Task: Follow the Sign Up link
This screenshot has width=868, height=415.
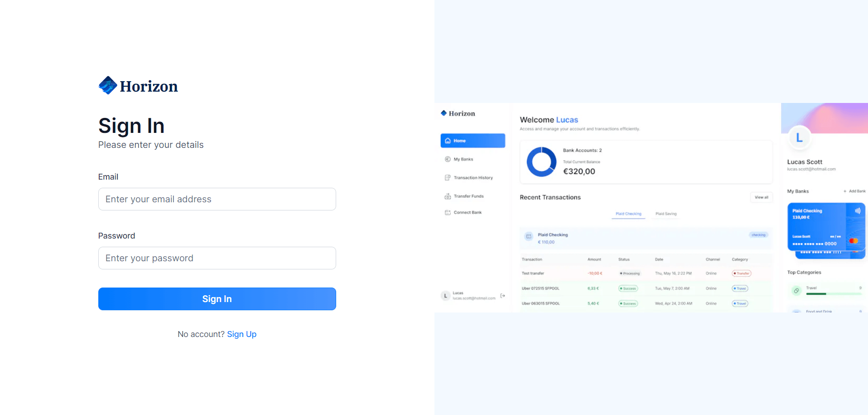Action: tap(241, 334)
